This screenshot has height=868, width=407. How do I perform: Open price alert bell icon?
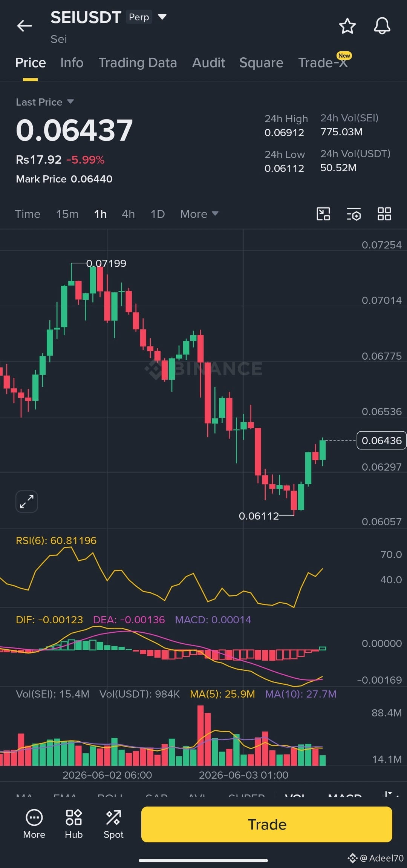coord(382,26)
